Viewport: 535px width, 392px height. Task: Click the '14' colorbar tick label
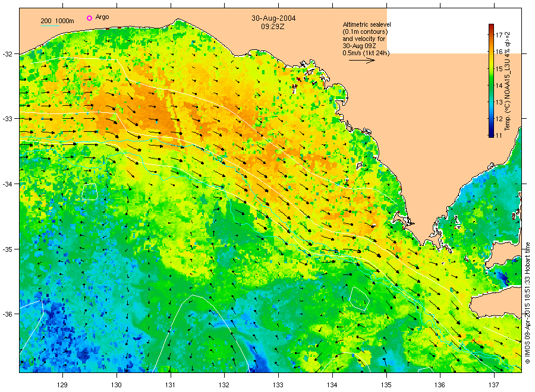click(x=499, y=85)
